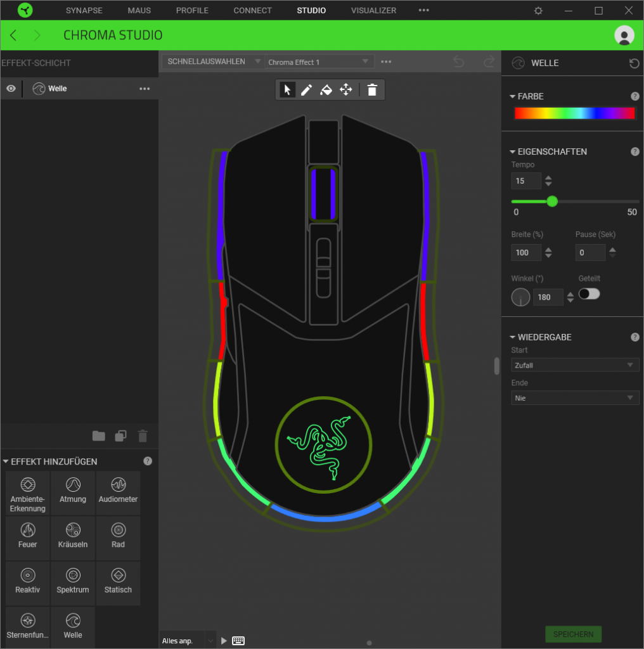
Task: Click the Razer logo icon
Action: pos(25,10)
